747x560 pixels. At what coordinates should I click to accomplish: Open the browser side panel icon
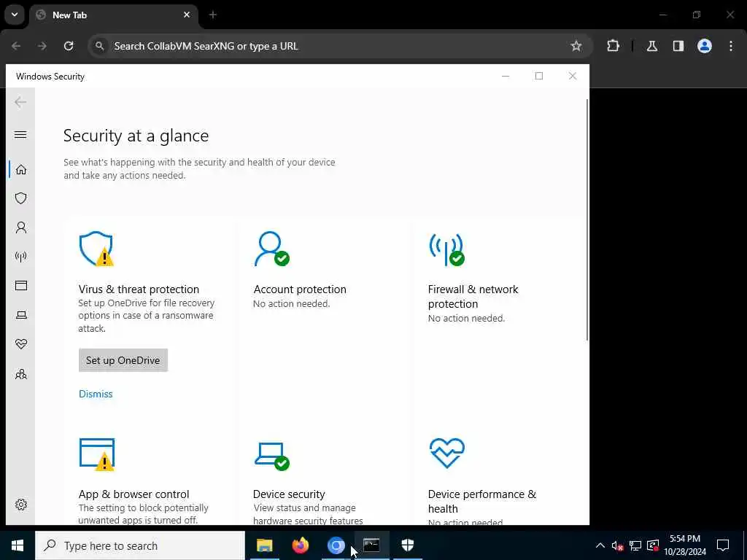click(x=678, y=46)
